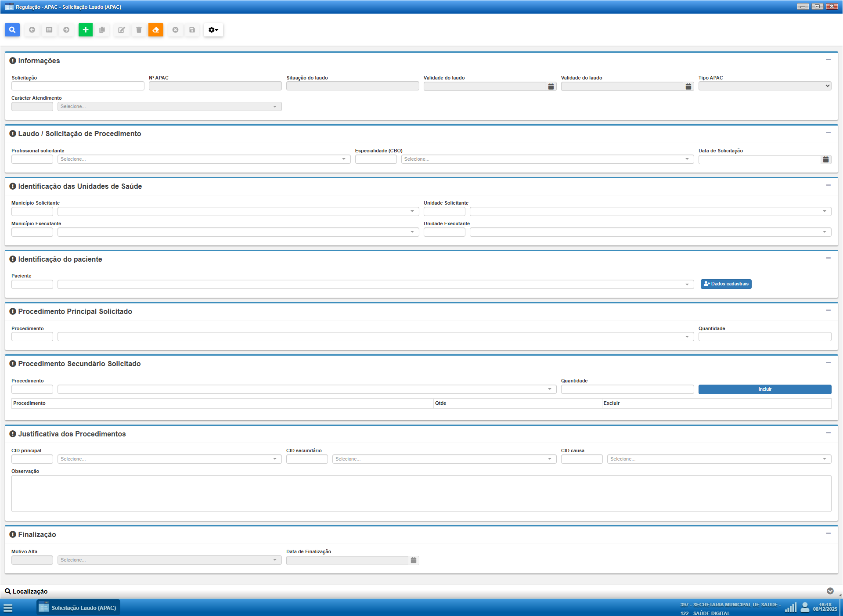The height and width of the screenshot is (616, 843).
Task: Collapse the Finalização section
Action: click(828, 533)
